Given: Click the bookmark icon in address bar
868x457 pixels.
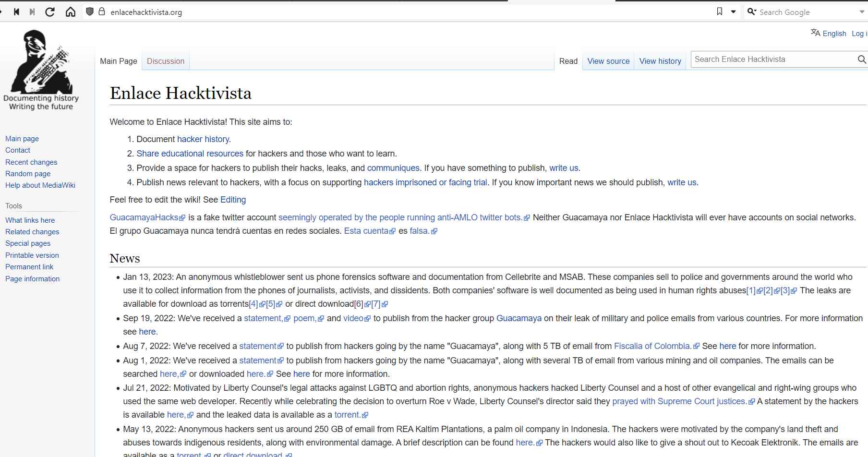Looking at the screenshot, I should (719, 12).
